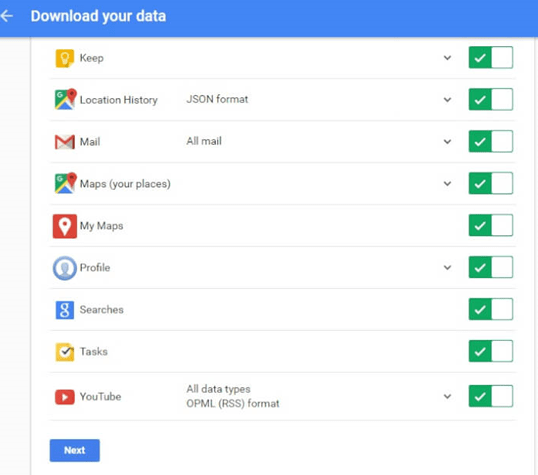The image size is (538, 475).
Task: Click the Keep lightbulb icon
Action: coord(65,58)
